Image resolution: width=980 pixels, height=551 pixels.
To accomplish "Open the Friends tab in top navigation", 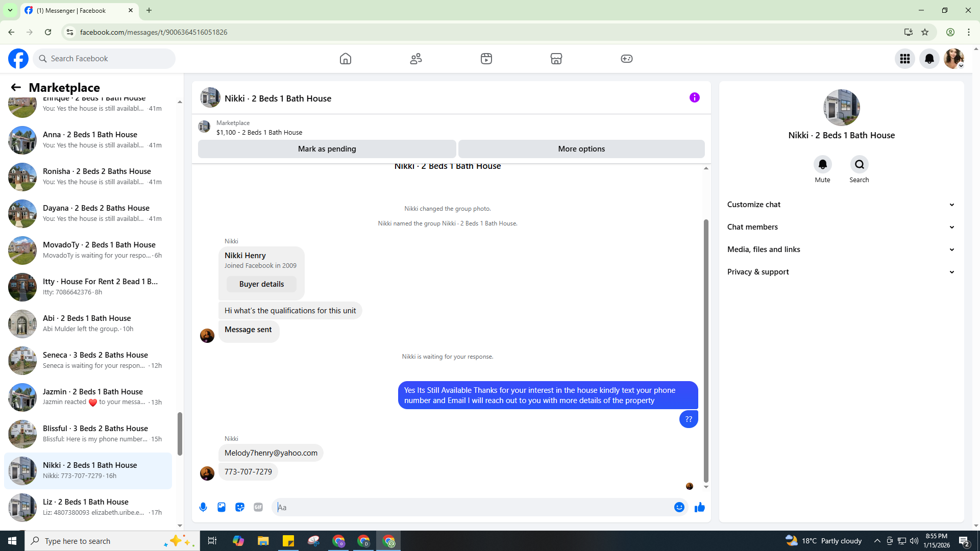I will pyautogui.click(x=416, y=59).
